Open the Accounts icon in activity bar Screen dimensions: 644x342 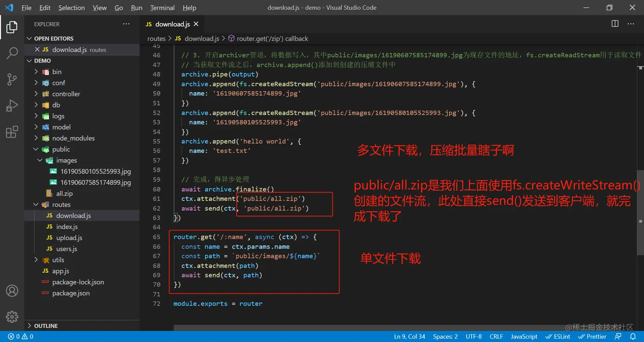pyautogui.click(x=12, y=291)
